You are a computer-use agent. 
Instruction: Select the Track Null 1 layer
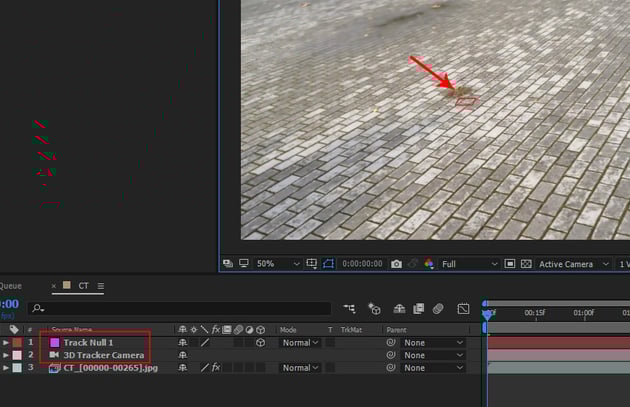point(88,343)
